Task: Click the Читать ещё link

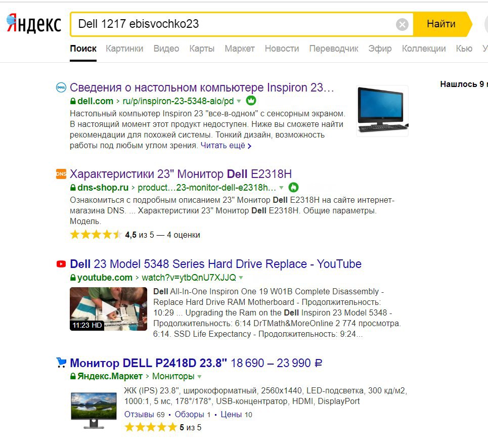Action: [x=226, y=146]
